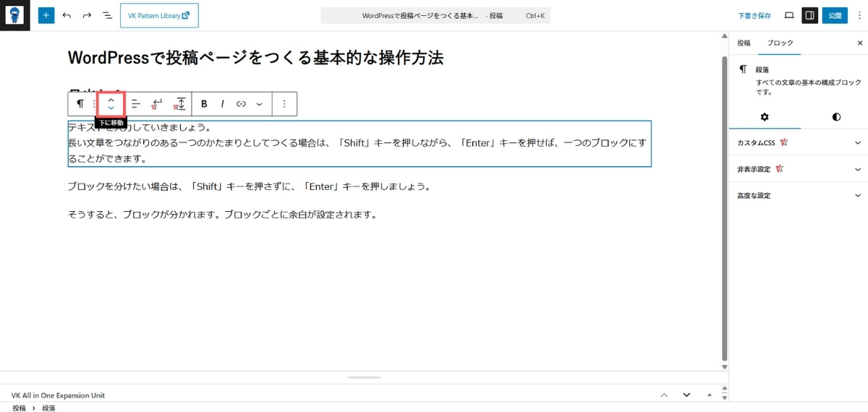Image resolution: width=868 pixels, height=412 pixels.
Task: Click the 投稿 breadcrumb at bottom
Action: [19, 408]
